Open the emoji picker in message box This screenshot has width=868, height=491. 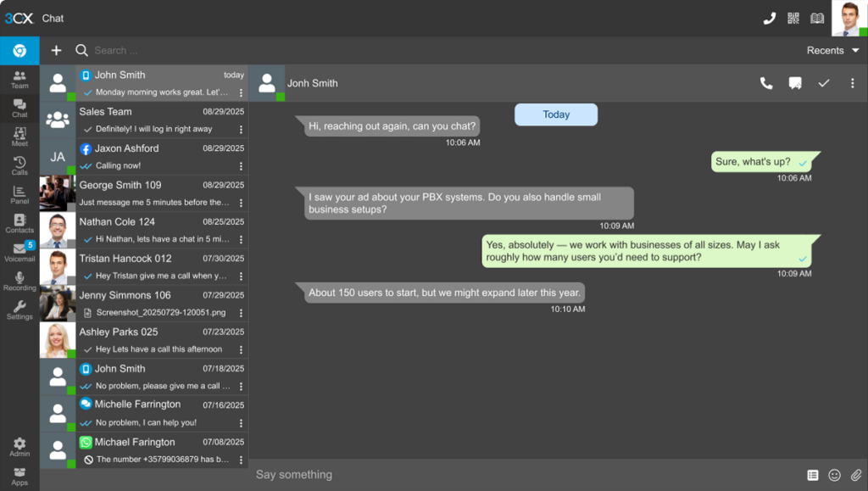pyautogui.click(x=834, y=475)
